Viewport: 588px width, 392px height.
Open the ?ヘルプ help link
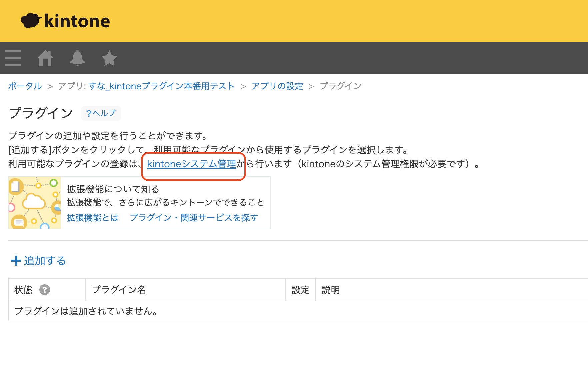coord(101,113)
